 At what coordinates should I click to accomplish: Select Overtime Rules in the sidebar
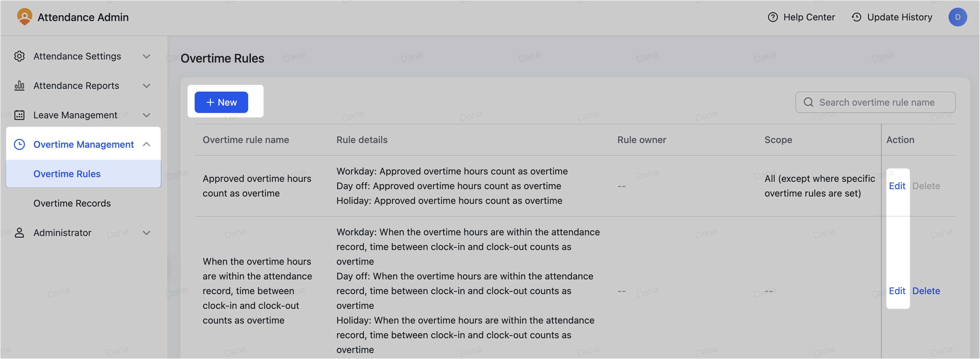pos(67,174)
